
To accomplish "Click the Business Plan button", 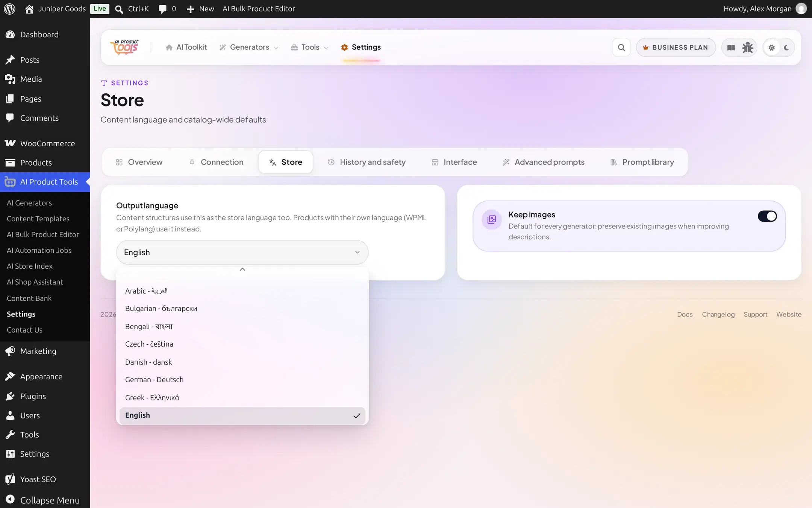I will click(x=676, y=47).
